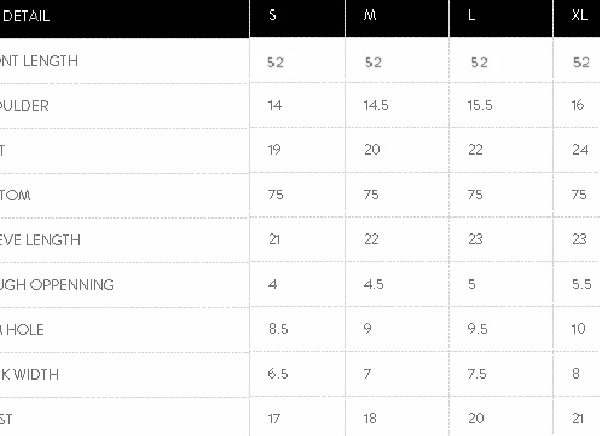The image size is (600, 436).
Task: Click the L size column header
Action: [x=471, y=17]
